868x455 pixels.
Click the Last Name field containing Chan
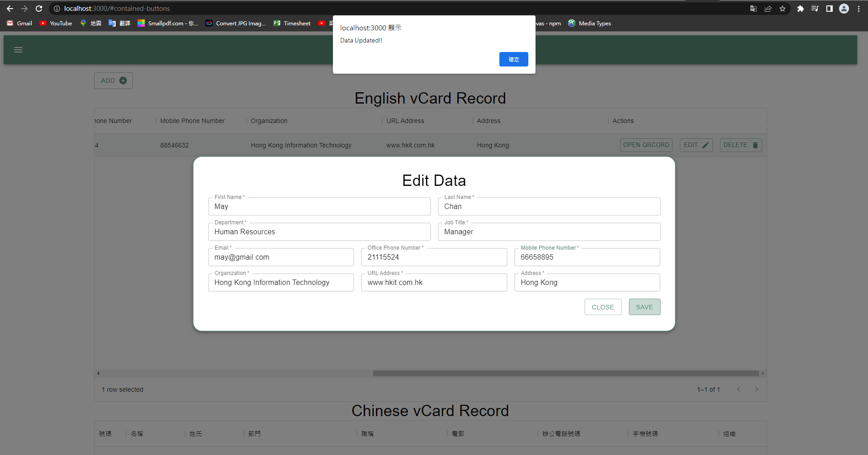[x=549, y=206]
